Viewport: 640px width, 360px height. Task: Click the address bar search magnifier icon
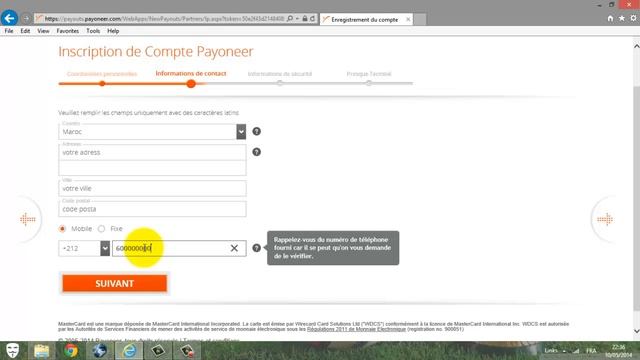coord(290,19)
